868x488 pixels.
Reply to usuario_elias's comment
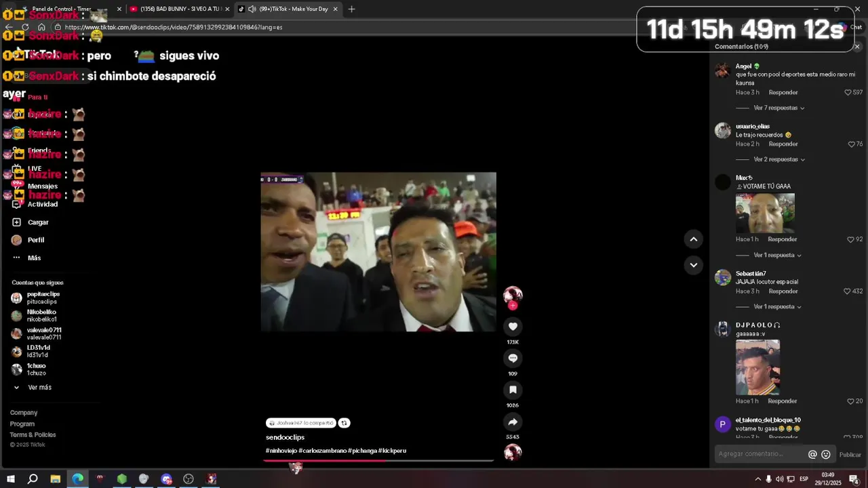click(783, 144)
